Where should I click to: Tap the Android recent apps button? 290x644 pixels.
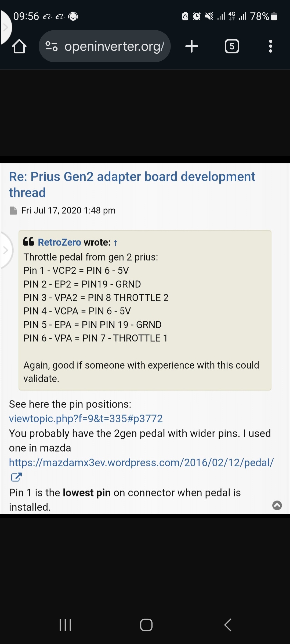pyautogui.click(x=65, y=625)
